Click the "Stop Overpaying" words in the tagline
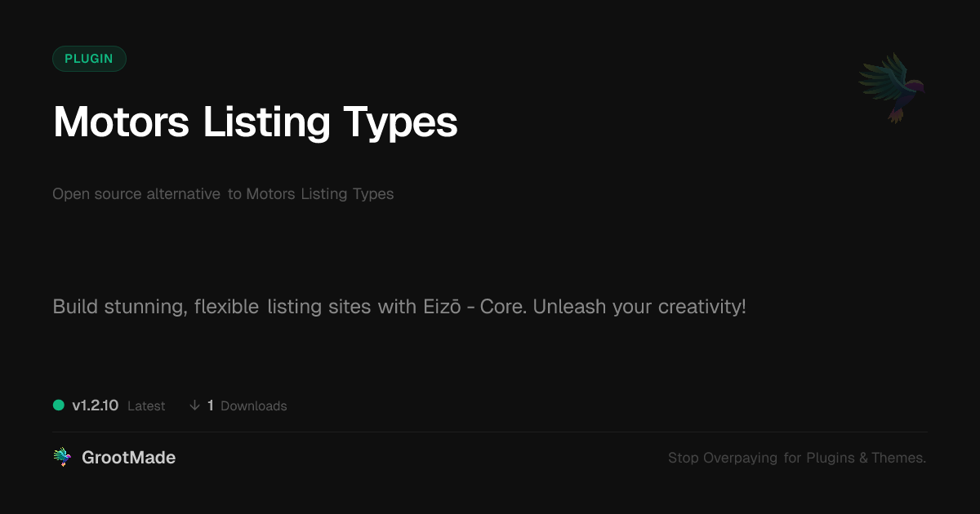 pos(722,458)
